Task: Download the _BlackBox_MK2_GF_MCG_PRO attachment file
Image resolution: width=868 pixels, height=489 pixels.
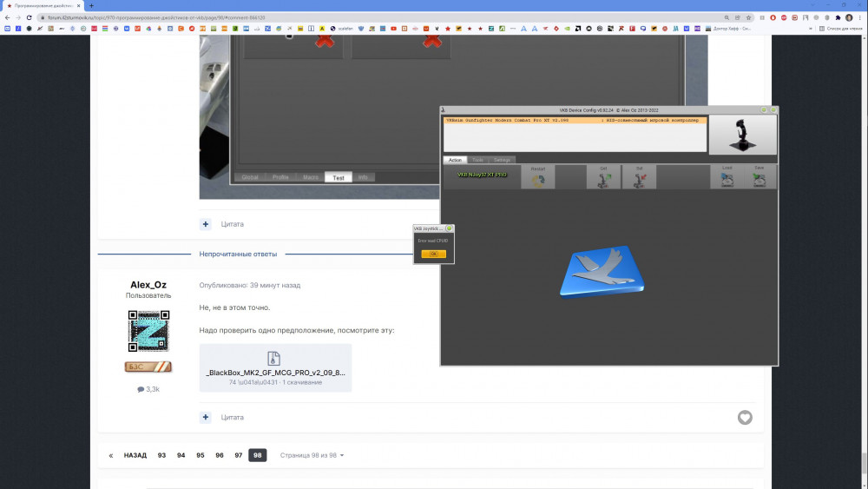Action: (x=275, y=367)
